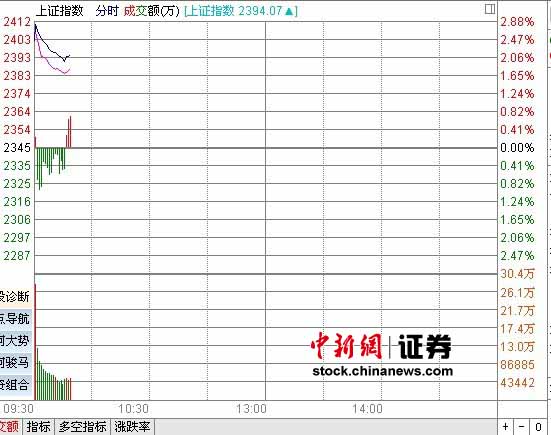Click the 2412 price axis label
The width and height of the screenshot is (551, 435).
[17, 22]
